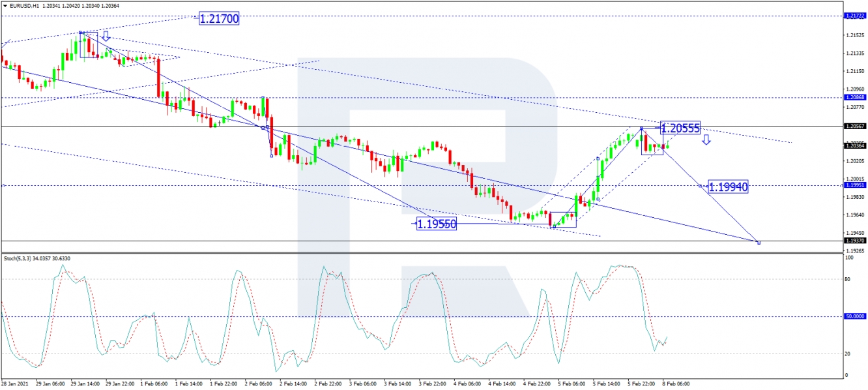
Task: Click the stochastic scale value 80
Action: [x=848, y=279]
